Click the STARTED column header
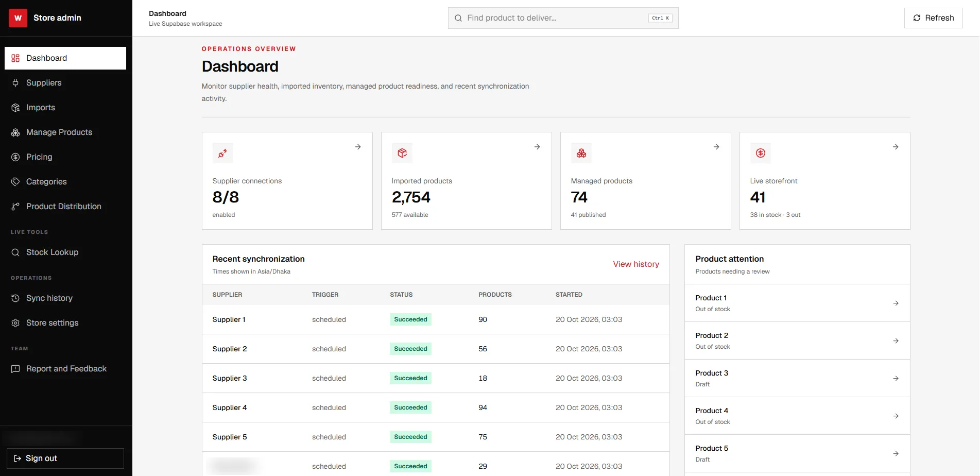 569,295
